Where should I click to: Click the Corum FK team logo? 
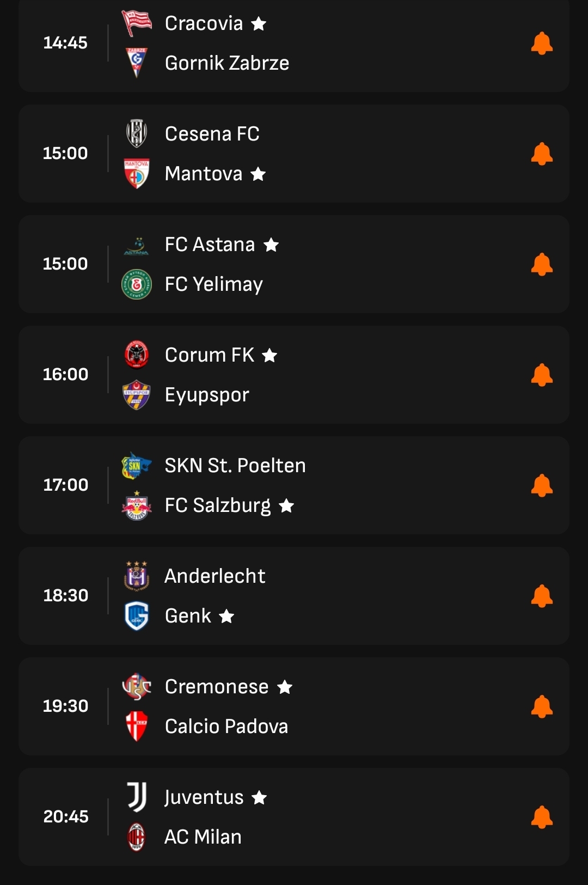[x=136, y=355]
